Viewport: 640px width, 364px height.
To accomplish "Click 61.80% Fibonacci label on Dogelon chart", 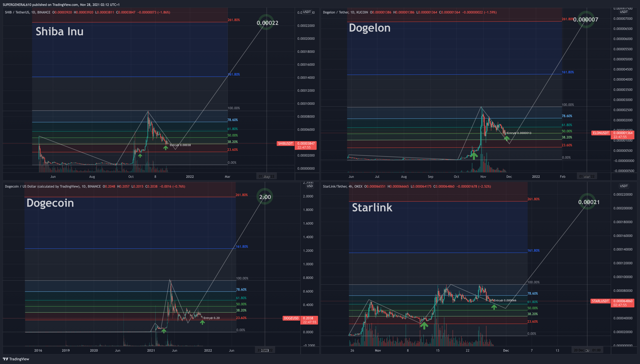I will pos(567,125).
